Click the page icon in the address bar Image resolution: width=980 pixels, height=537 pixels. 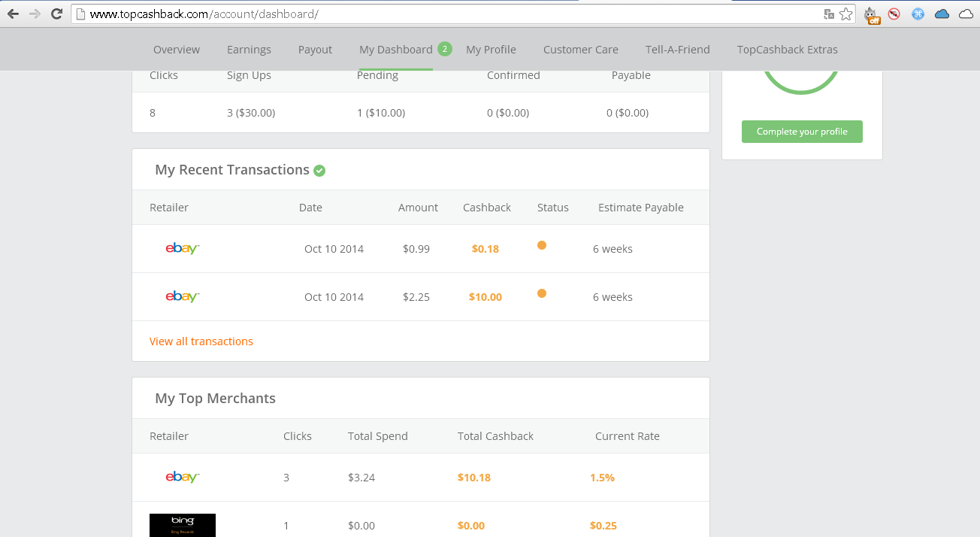point(80,14)
